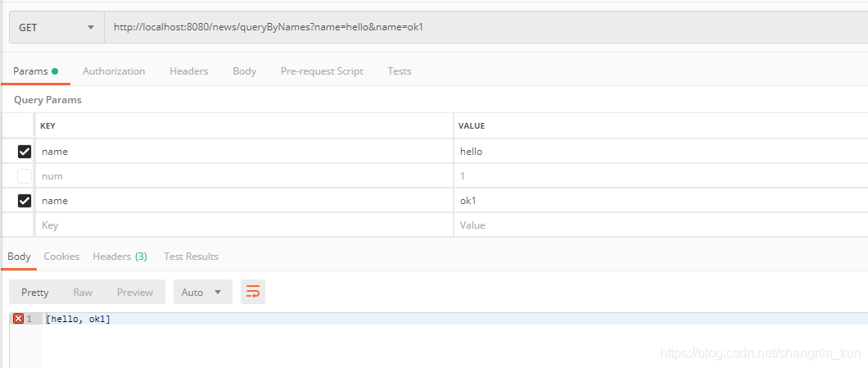
Task: Click the empty Value placeholder field
Action: pyautogui.click(x=661, y=225)
